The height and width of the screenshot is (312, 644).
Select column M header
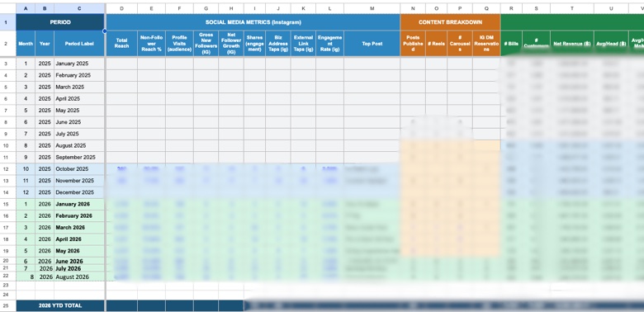coord(372,8)
